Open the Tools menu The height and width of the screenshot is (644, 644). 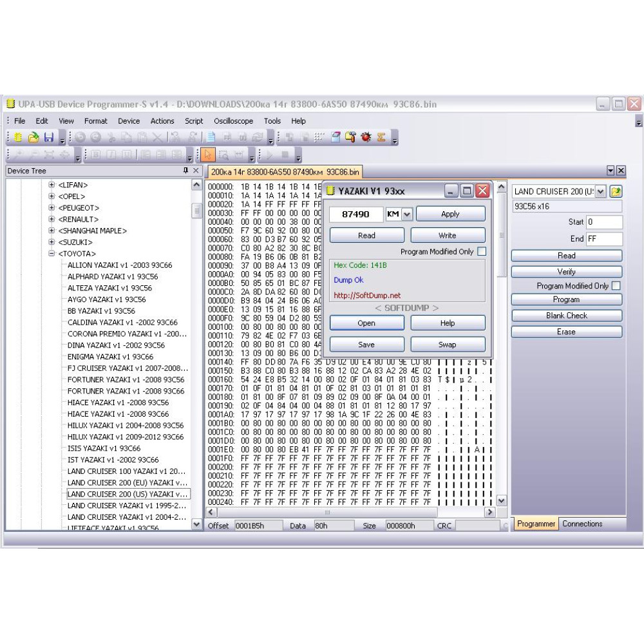(272, 121)
